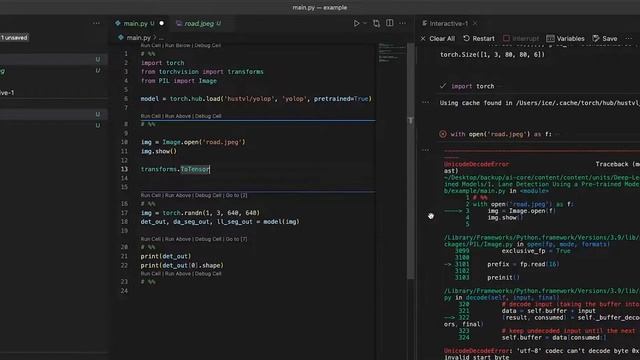Open ellipsis menu beside UnicodeDecodeError output

(x=426, y=150)
